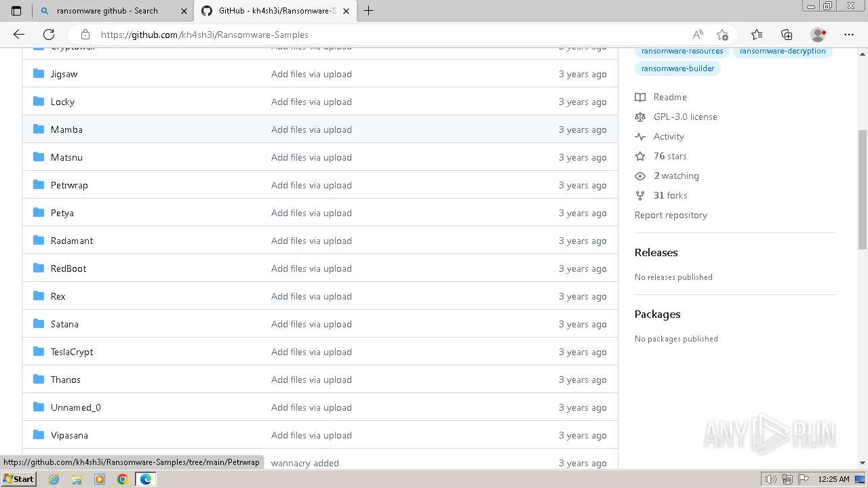Image resolution: width=868 pixels, height=488 pixels.
Task: Open the Radamant folder link
Action: [72, 241]
